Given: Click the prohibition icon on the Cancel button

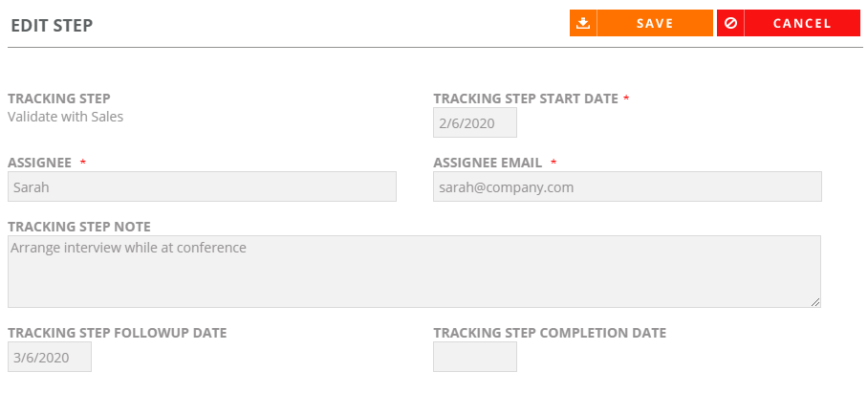Looking at the screenshot, I should pyautogui.click(x=730, y=23).
